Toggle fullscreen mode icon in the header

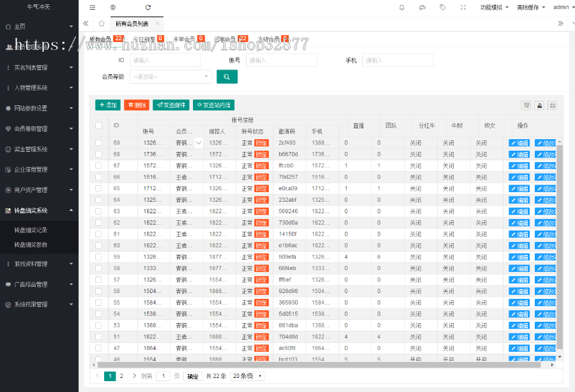463,8
